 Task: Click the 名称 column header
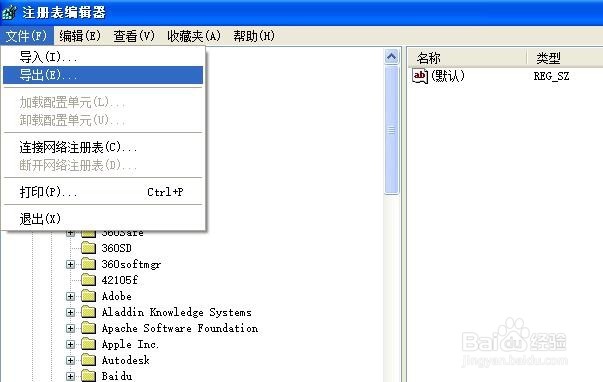click(466, 58)
